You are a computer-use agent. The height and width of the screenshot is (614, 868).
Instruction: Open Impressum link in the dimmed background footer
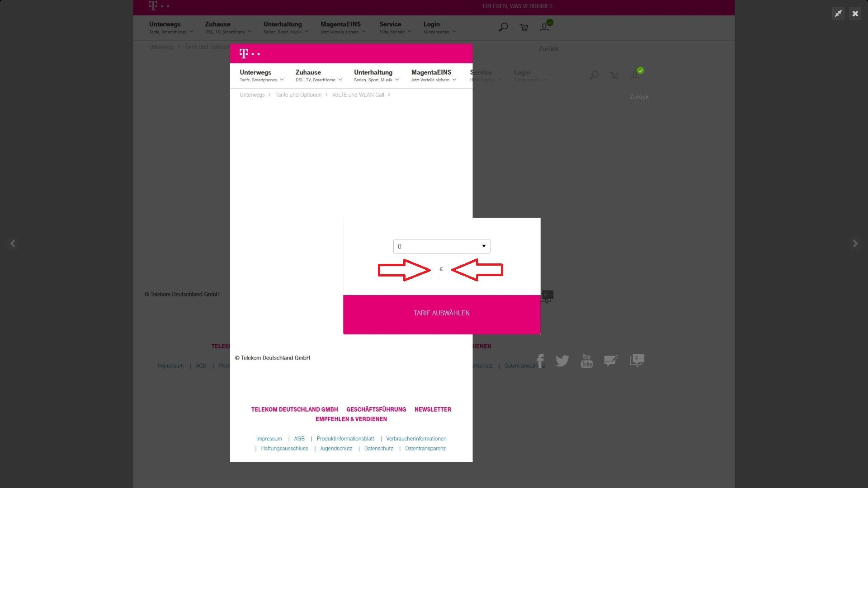(170, 366)
